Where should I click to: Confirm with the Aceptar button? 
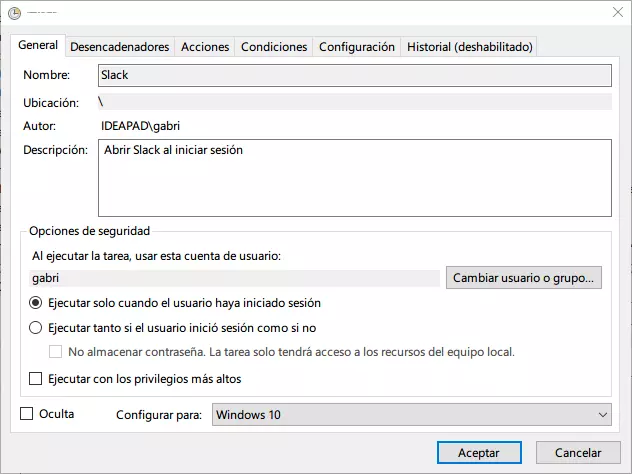(478, 453)
